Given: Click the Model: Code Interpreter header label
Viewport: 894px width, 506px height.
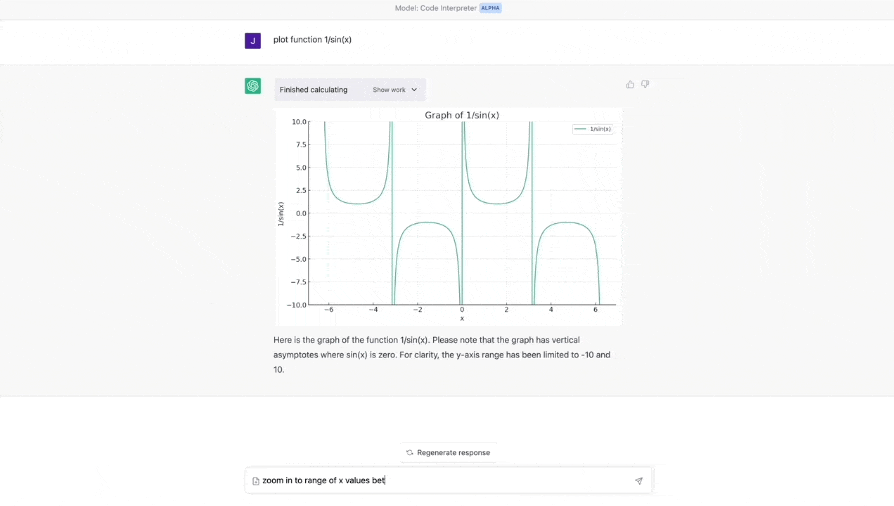Looking at the screenshot, I should (435, 8).
